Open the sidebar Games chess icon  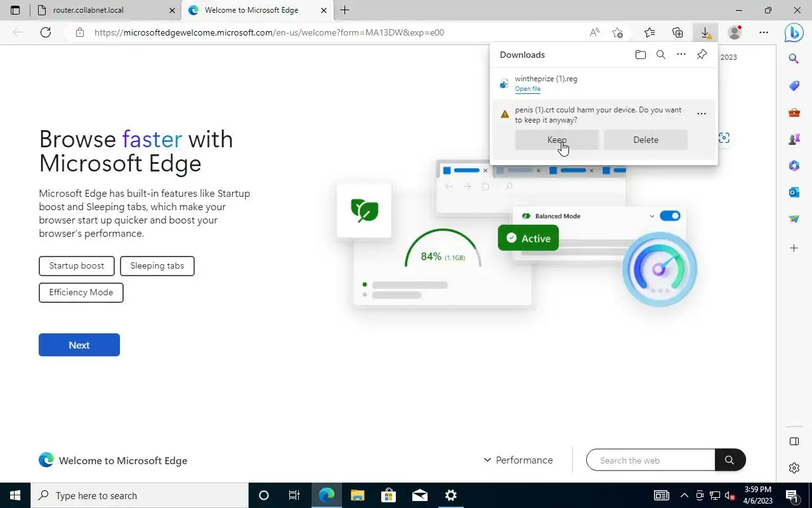794,139
